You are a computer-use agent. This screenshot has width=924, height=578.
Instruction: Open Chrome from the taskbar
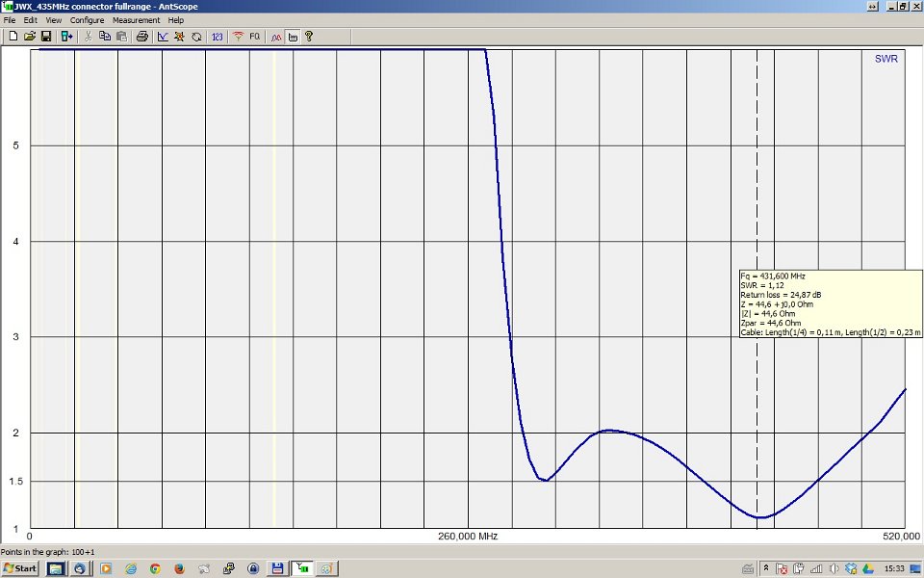[154, 568]
